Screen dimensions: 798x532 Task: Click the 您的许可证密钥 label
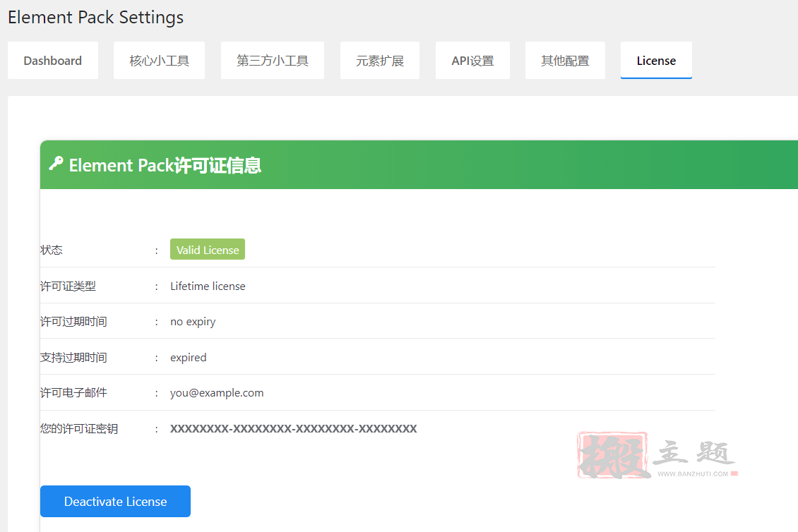[79, 429]
